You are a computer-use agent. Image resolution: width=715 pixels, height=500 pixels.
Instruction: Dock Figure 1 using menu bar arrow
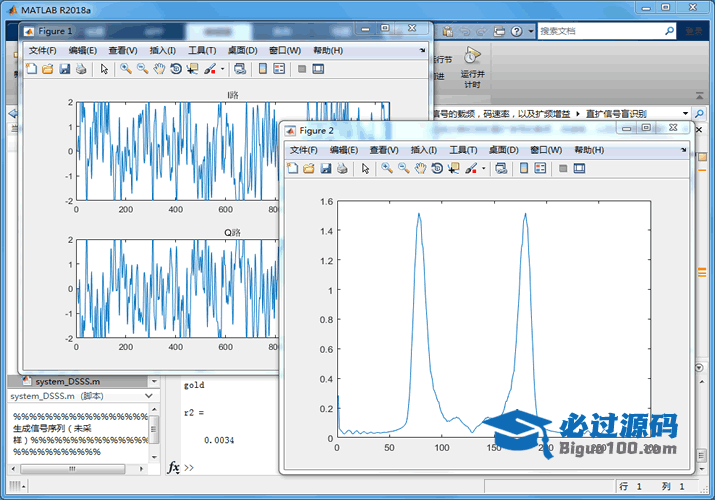pyautogui.click(x=422, y=51)
